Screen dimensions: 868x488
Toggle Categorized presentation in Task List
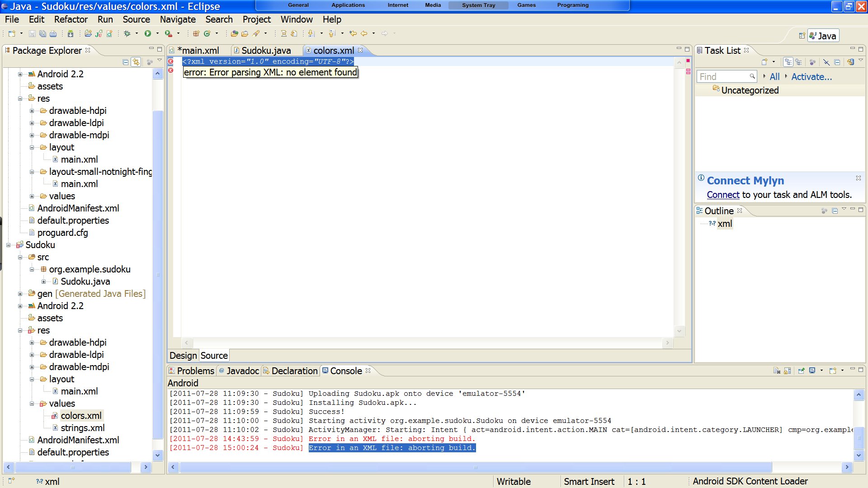[x=788, y=62]
